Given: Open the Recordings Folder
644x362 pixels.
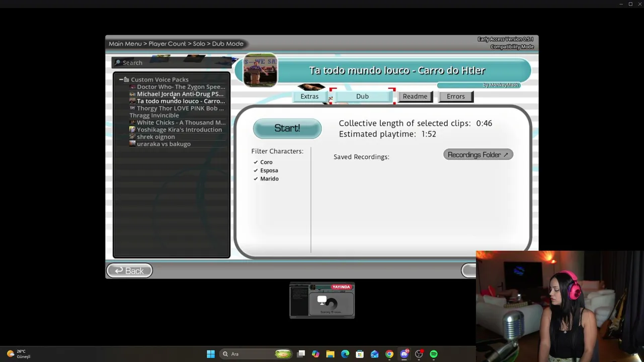Looking at the screenshot, I should click(x=478, y=155).
